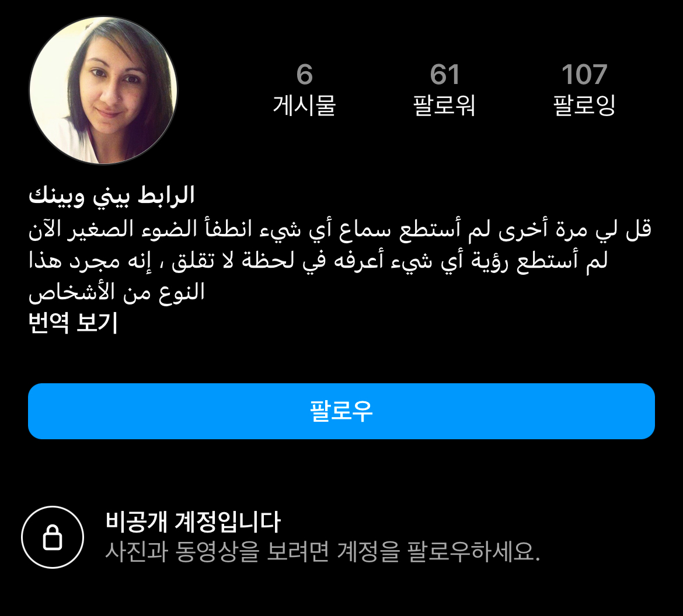This screenshot has height=616, width=683.
Task: Click the blue 팔로우 follow button
Action: coord(341,411)
